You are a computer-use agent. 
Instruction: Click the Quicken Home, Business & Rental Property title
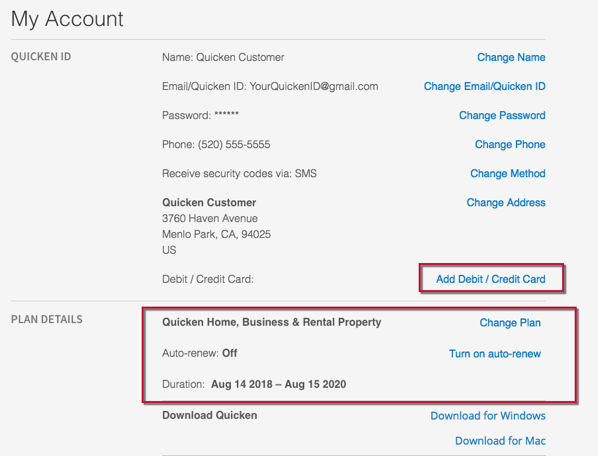tap(272, 322)
